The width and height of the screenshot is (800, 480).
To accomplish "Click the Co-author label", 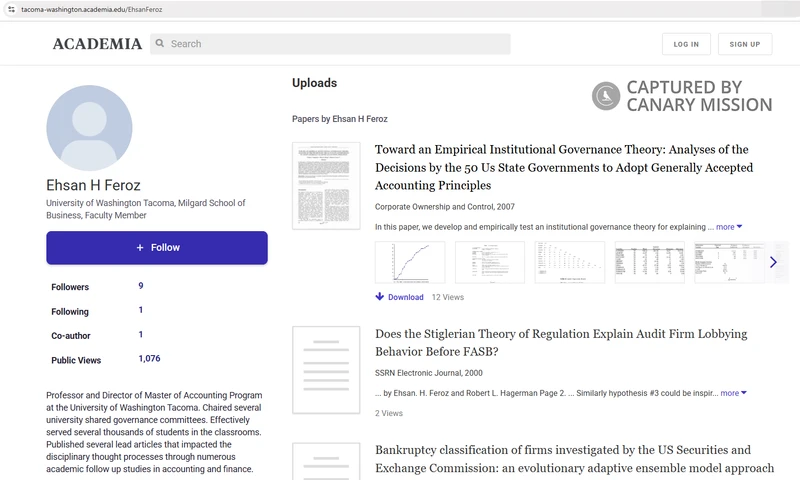I will pyautogui.click(x=71, y=336).
